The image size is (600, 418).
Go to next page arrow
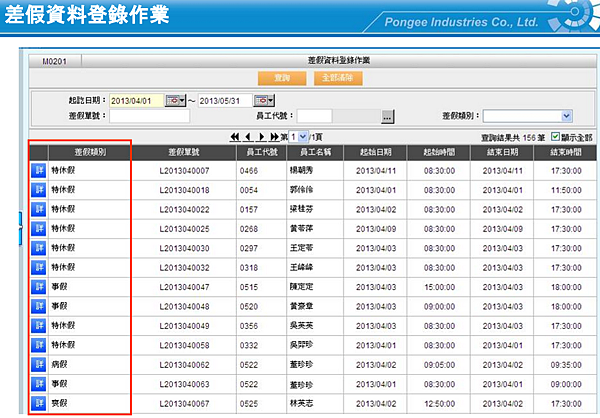tap(262, 137)
